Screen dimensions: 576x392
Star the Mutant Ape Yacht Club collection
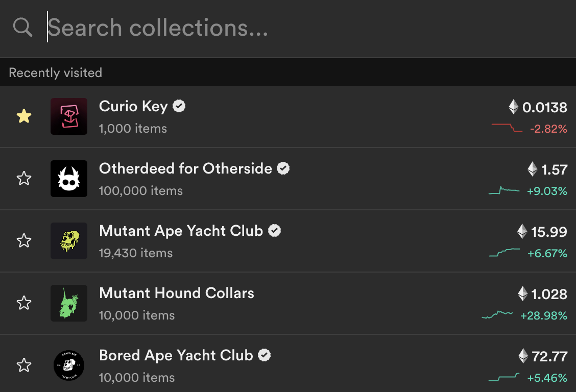point(24,241)
